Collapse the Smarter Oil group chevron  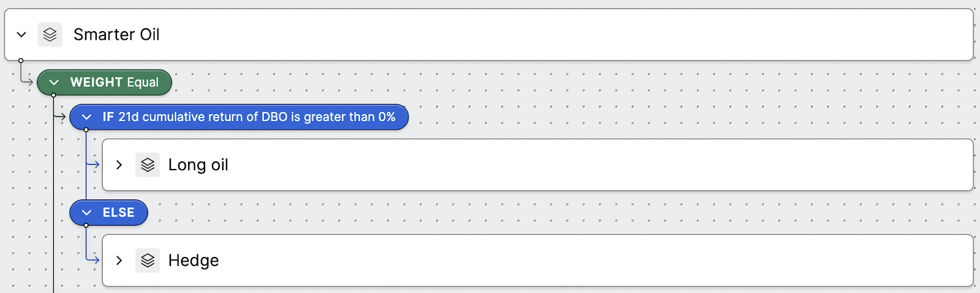pyautogui.click(x=21, y=35)
